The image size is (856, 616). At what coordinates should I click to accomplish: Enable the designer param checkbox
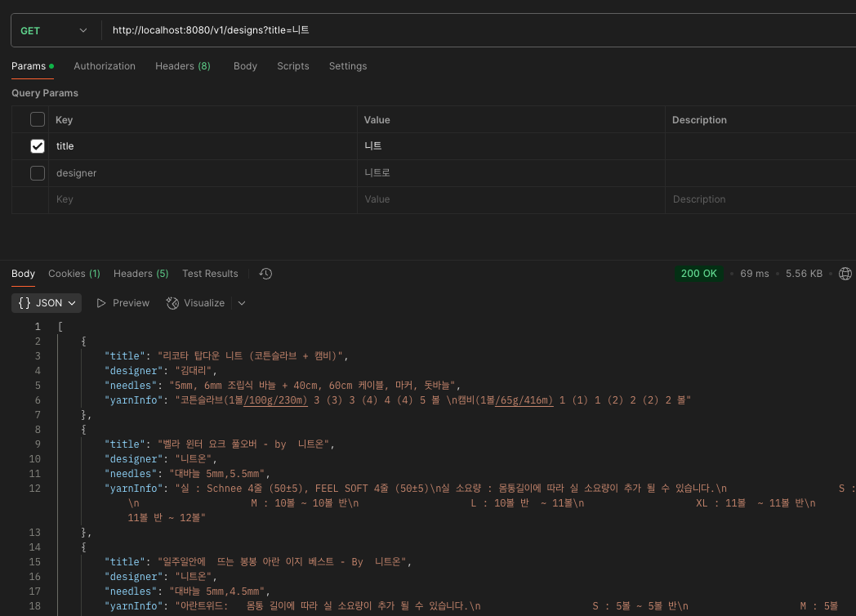(x=37, y=173)
